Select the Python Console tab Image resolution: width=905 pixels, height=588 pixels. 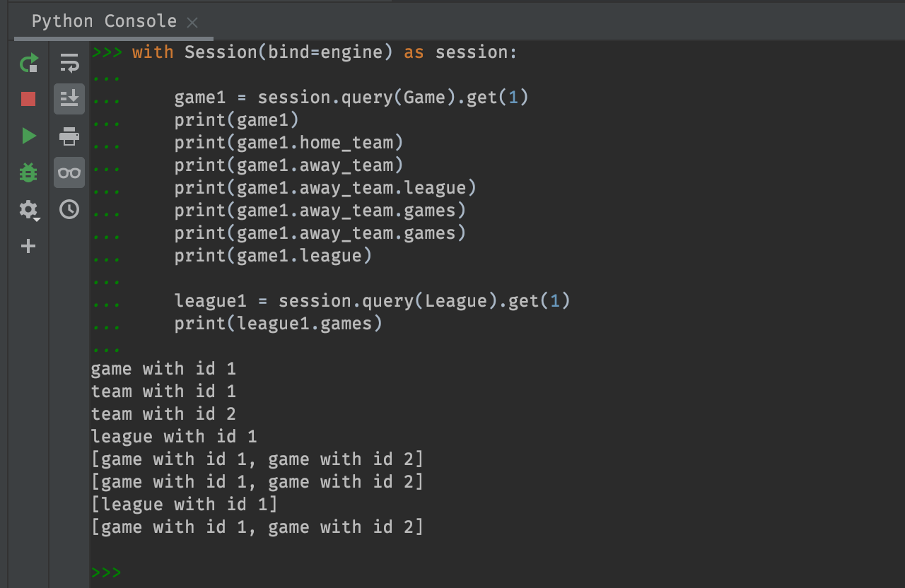pos(104,21)
